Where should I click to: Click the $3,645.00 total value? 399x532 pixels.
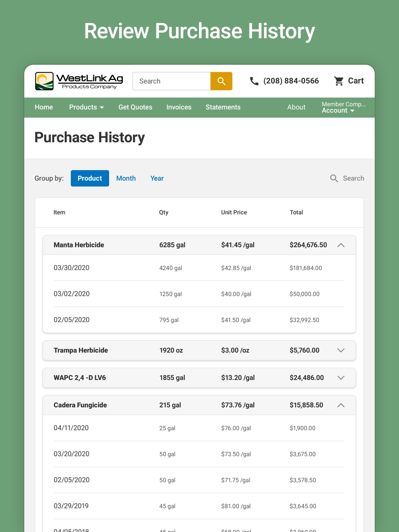tap(303, 506)
